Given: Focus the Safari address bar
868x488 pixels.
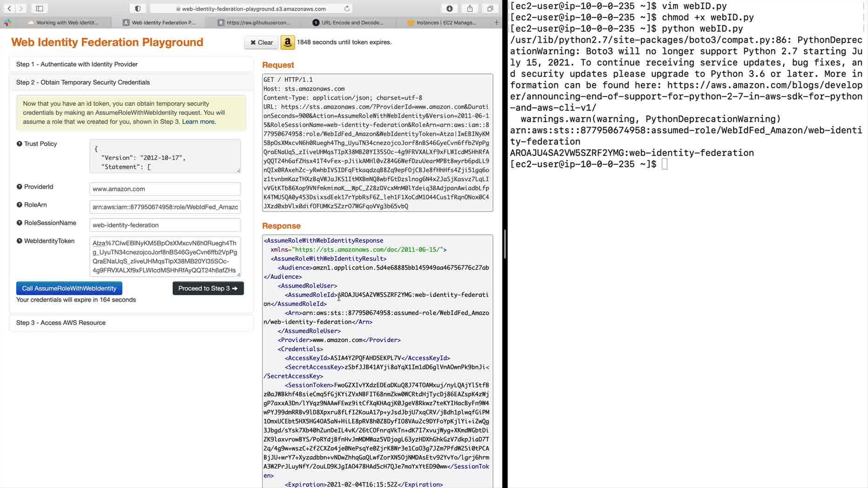Looking at the screenshot, I should [251, 8].
